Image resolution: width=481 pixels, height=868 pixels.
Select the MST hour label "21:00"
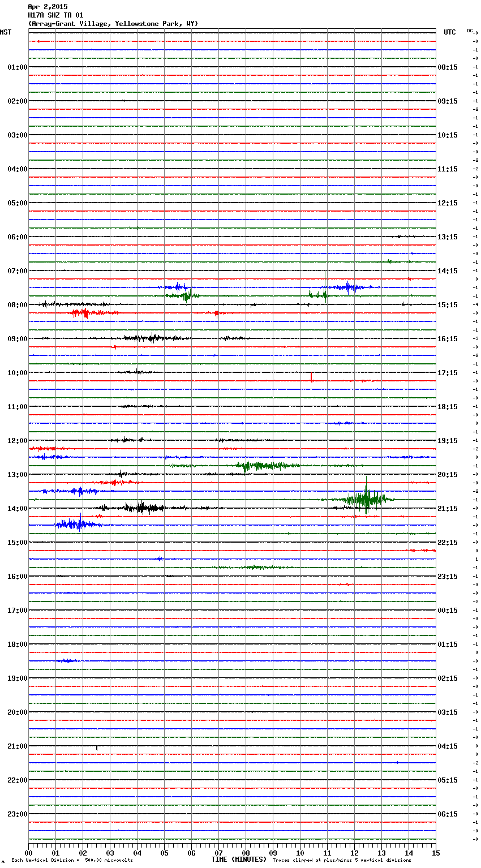[x=18, y=746]
